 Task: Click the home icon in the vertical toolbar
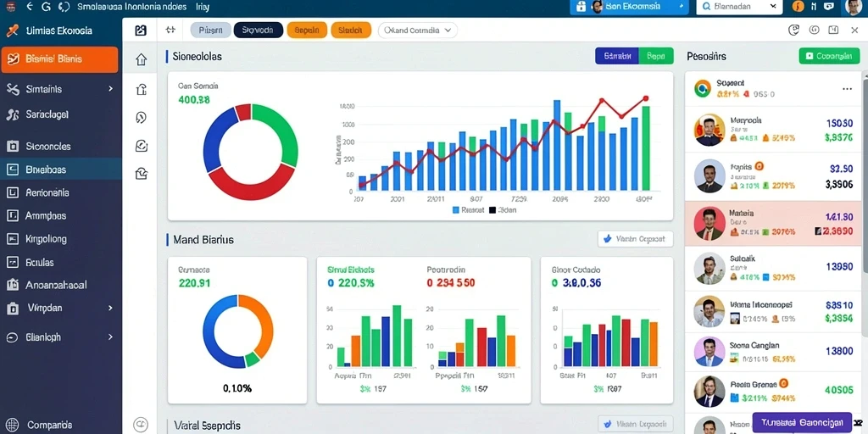(x=142, y=60)
